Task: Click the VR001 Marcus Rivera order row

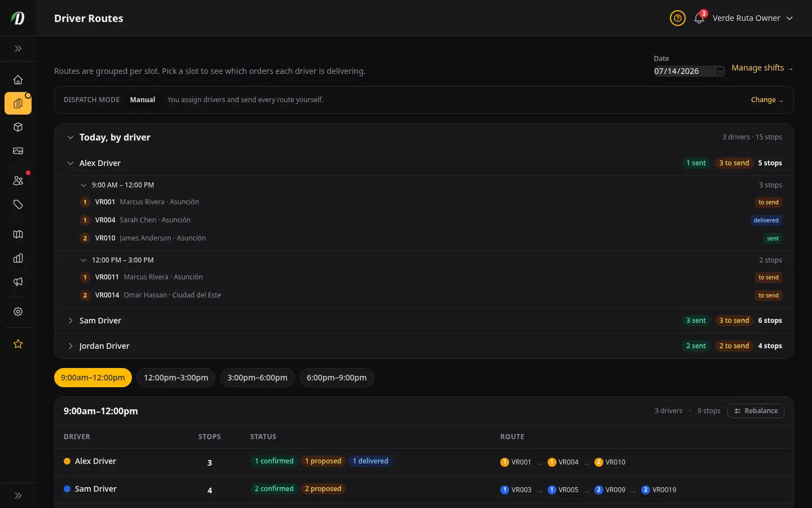Action: [424, 202]
